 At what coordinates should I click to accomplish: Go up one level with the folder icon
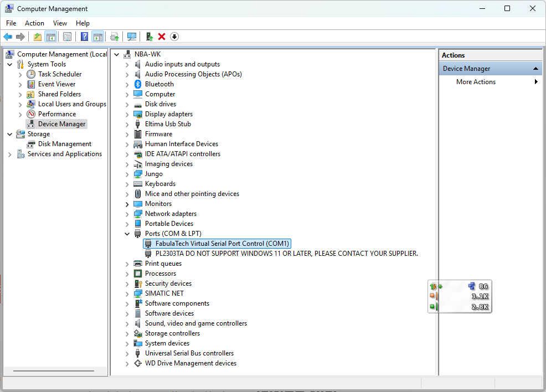[38, 37]
